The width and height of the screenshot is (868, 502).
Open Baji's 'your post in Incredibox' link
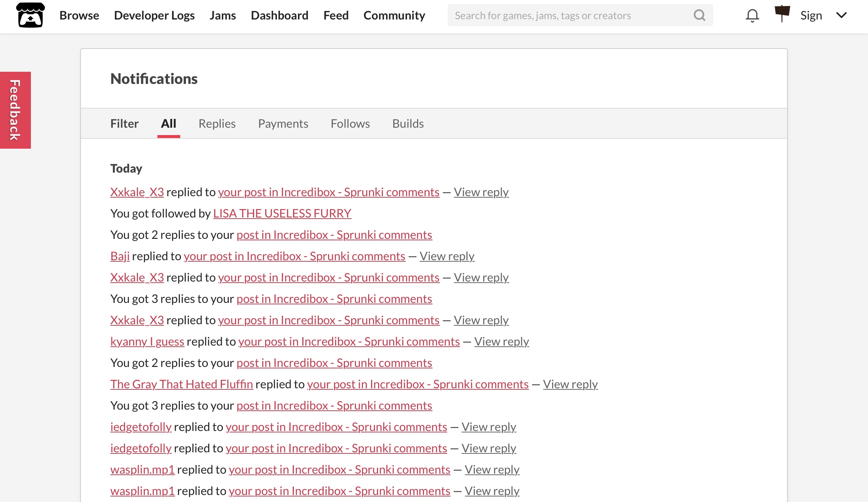pos(295,256)
